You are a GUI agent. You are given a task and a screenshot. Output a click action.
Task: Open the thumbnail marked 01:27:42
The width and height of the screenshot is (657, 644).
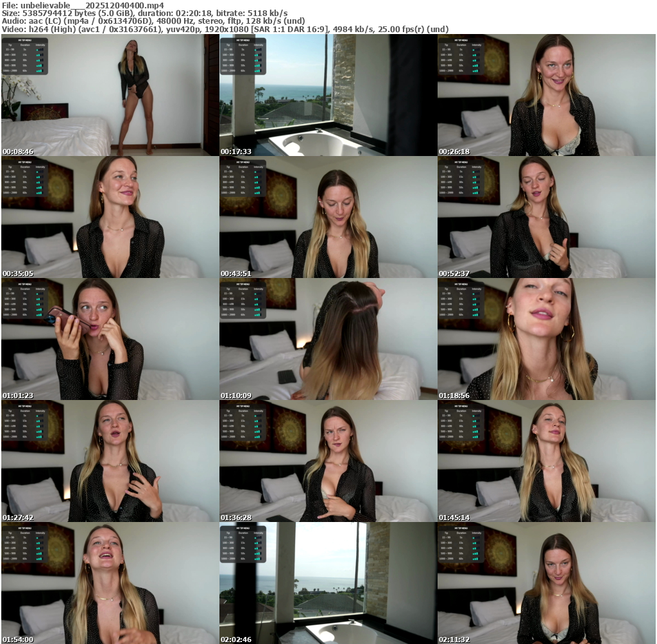click(x=110, y=461)
